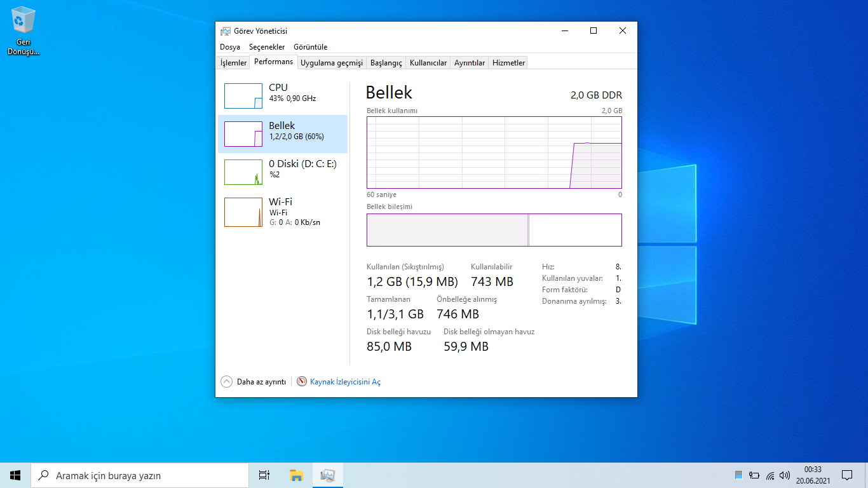Collapse details with Daha az ayrıntı arrow
The image size is (868, 488).
point(227,382)
